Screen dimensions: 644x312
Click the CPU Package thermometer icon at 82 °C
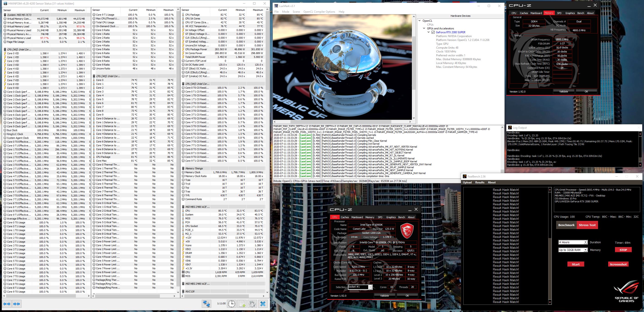click(x=183, y=15)
